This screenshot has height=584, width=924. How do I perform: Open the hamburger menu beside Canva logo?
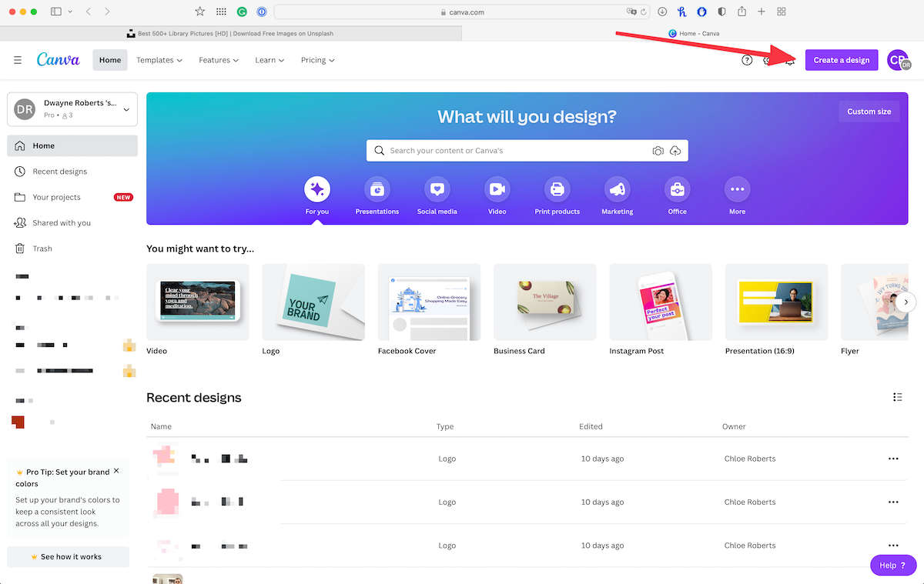(18, 60)
